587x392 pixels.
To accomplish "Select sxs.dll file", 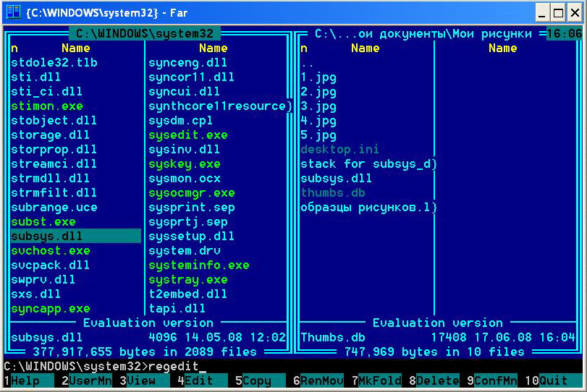I will 36,294.
